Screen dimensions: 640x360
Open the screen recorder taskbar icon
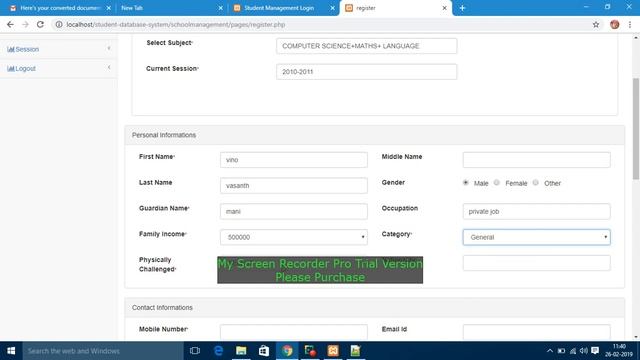(x=310, y=351)
